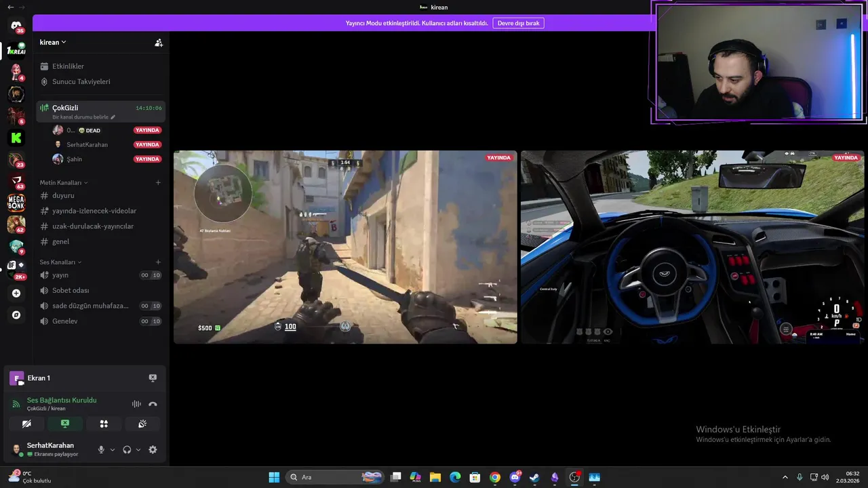Viewport: 868px width, 488px height.
Task: Open Discord direct messages home icon
Action: pyautogui.click(x=16, y=26)
